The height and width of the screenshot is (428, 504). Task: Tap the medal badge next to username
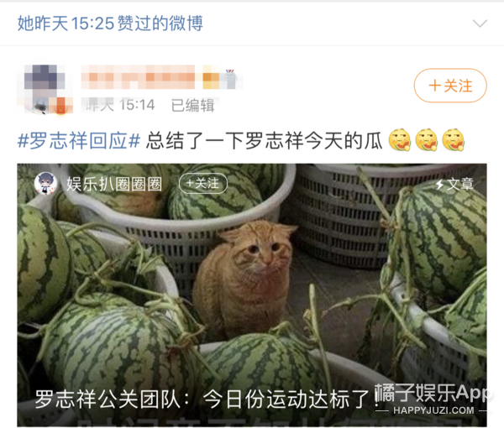pos(230,78)
